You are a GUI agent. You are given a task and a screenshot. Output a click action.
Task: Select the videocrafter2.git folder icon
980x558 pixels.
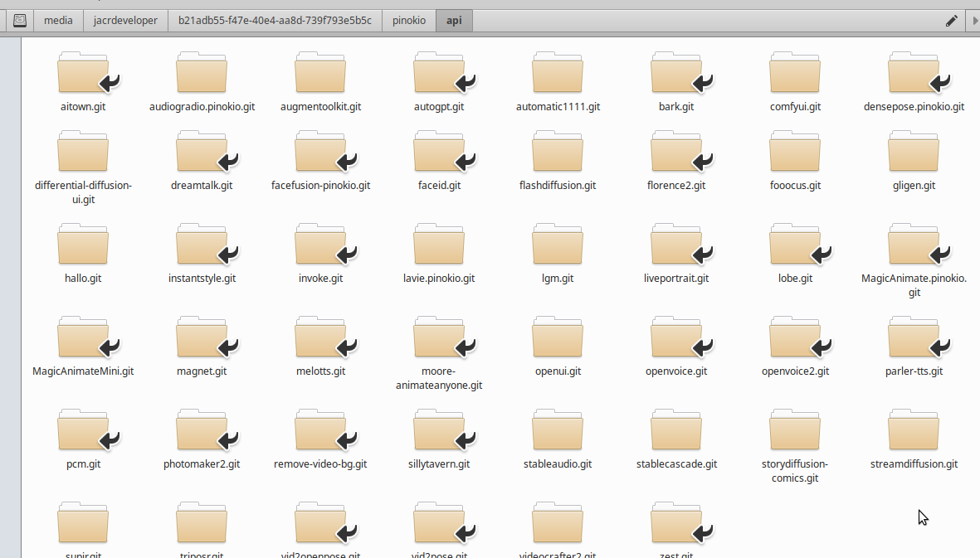558,524
